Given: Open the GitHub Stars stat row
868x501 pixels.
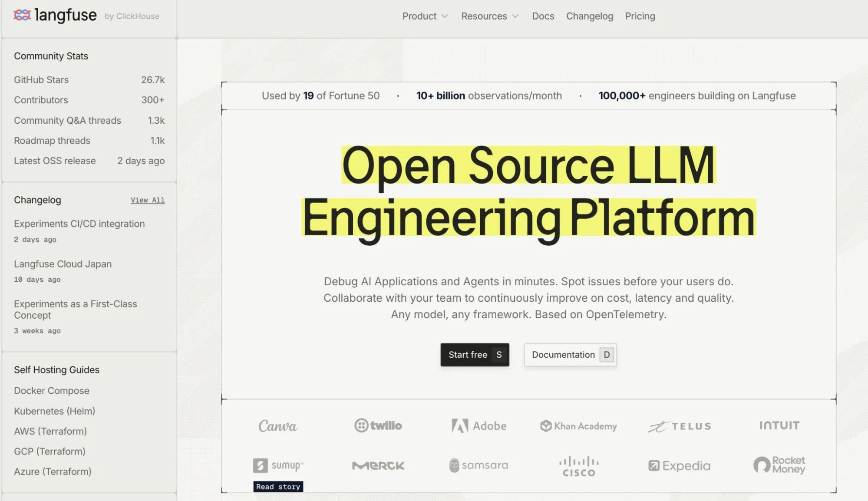Looking at the screenshot, I should 89,80.
